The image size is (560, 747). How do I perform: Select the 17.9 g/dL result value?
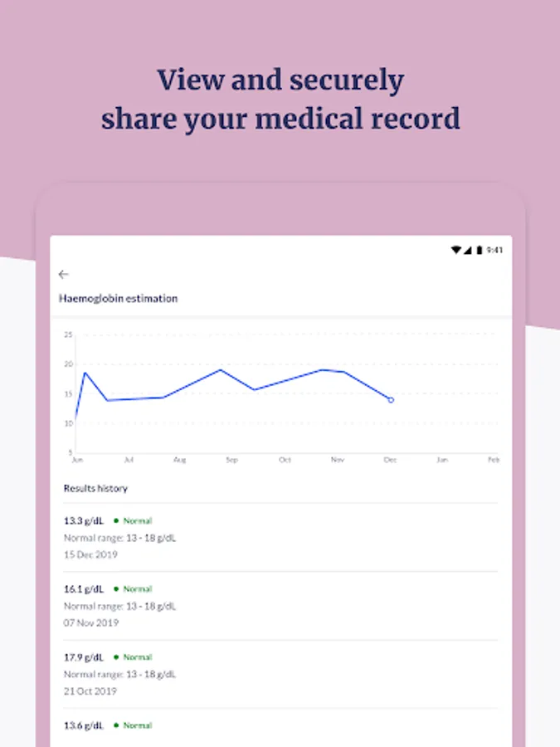(x=84, y=657)
